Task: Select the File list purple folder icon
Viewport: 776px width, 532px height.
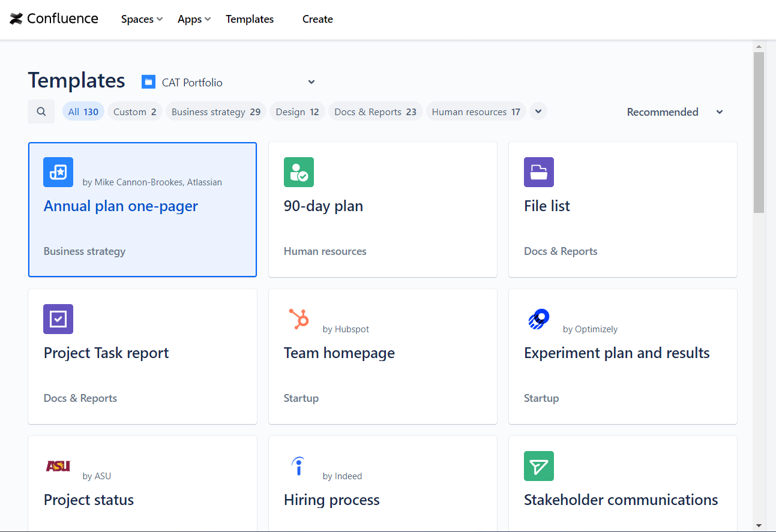Action: pos(538,172)
